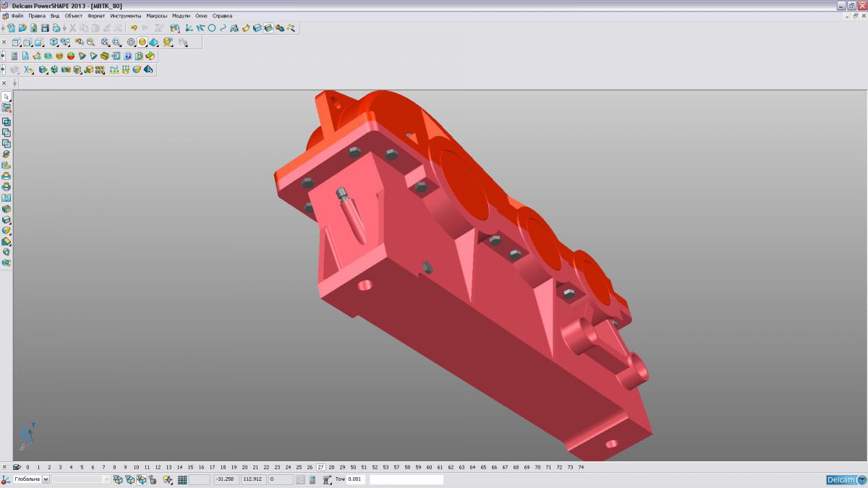Click the Boolean add solids icon
Screen dimensions: 868x488
pos(7,122)
